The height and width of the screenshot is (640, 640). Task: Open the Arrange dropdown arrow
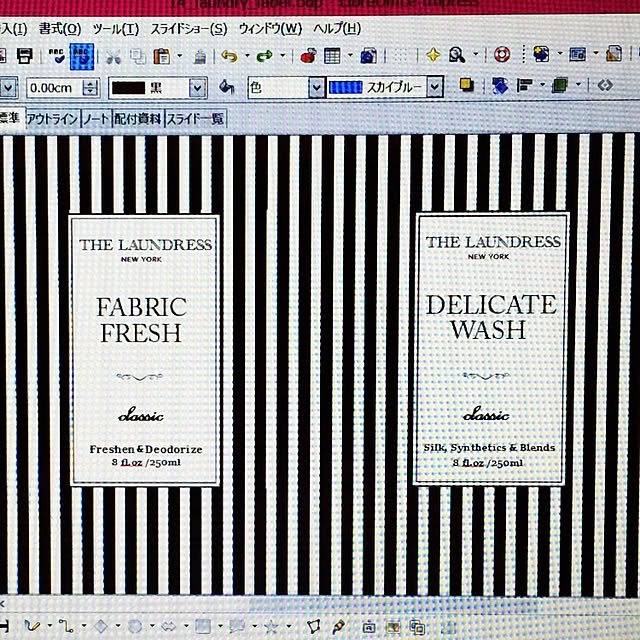(x=578, y=84)
